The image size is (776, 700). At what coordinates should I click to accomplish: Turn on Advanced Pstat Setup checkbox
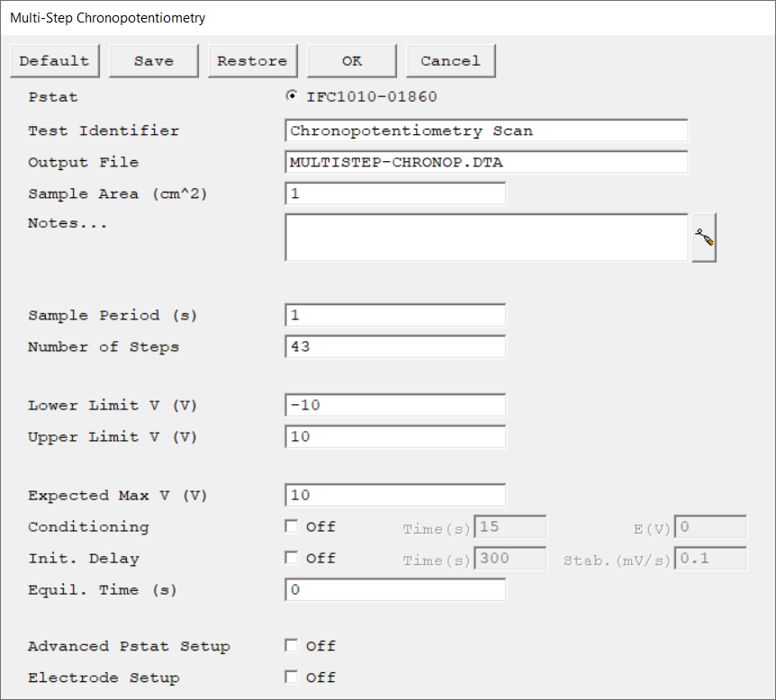click(292, 645)
